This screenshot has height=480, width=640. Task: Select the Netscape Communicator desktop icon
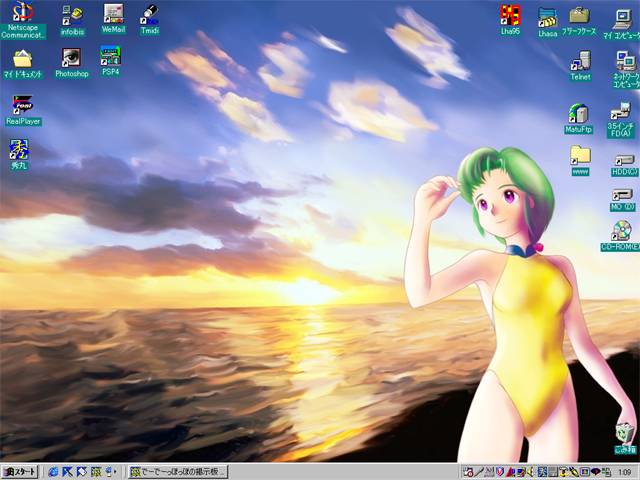tap(23, 15)
